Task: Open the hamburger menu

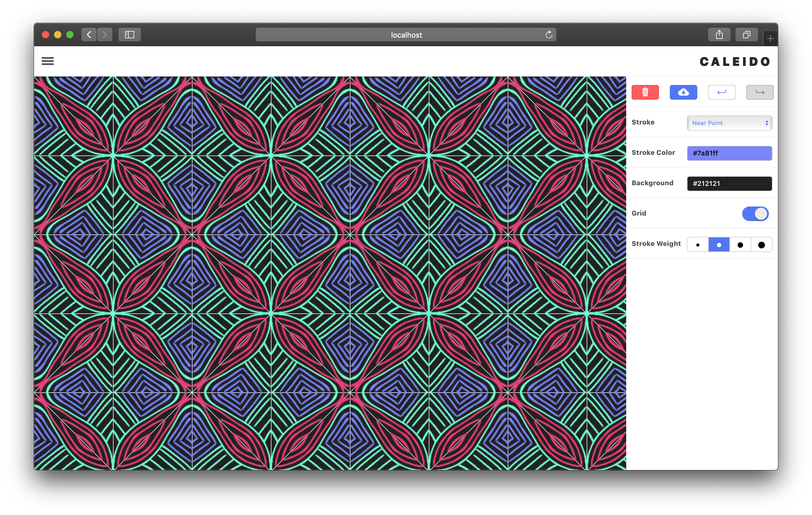Action: 48,61
